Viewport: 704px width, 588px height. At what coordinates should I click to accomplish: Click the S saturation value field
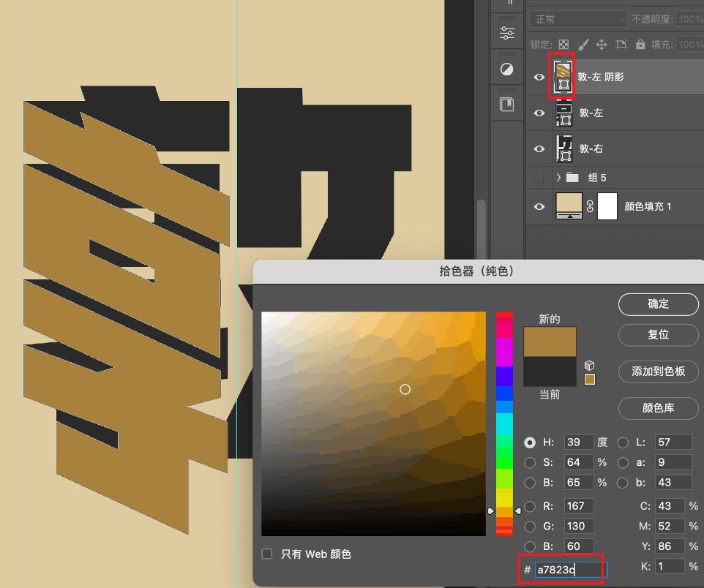point(579,462)
